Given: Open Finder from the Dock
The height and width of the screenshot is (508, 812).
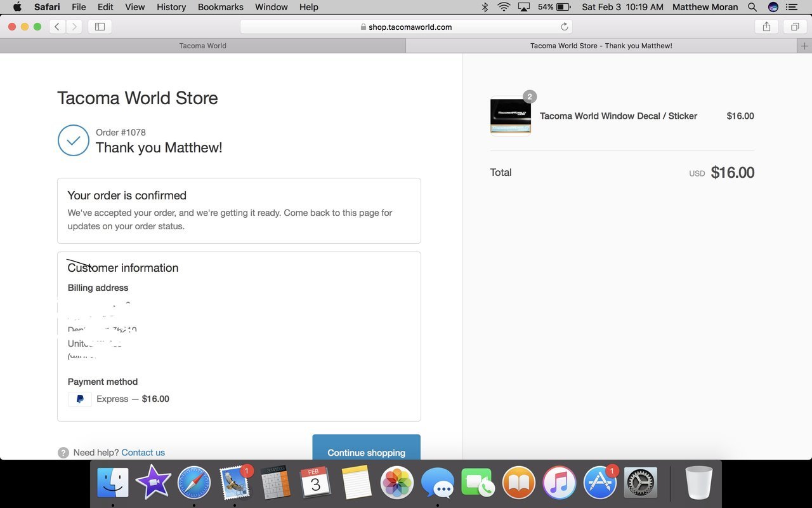Looking at the screenshot, I should coord(113,483).
